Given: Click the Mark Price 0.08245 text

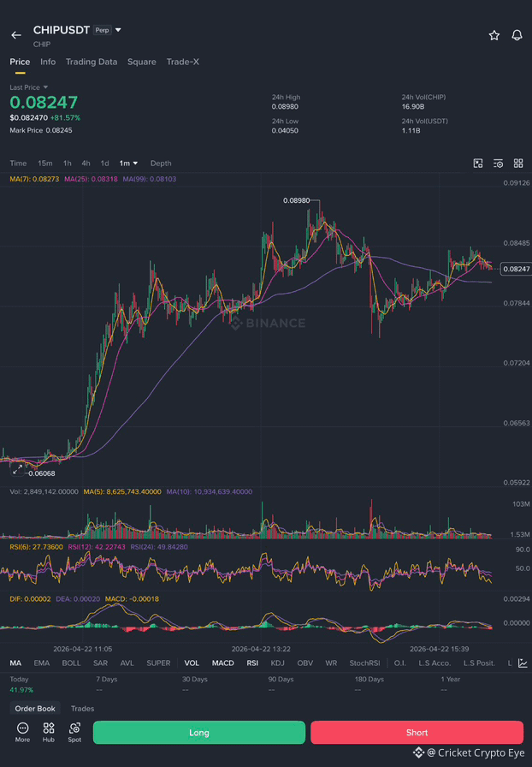Looking at the screenshot, I should point(41,131).
